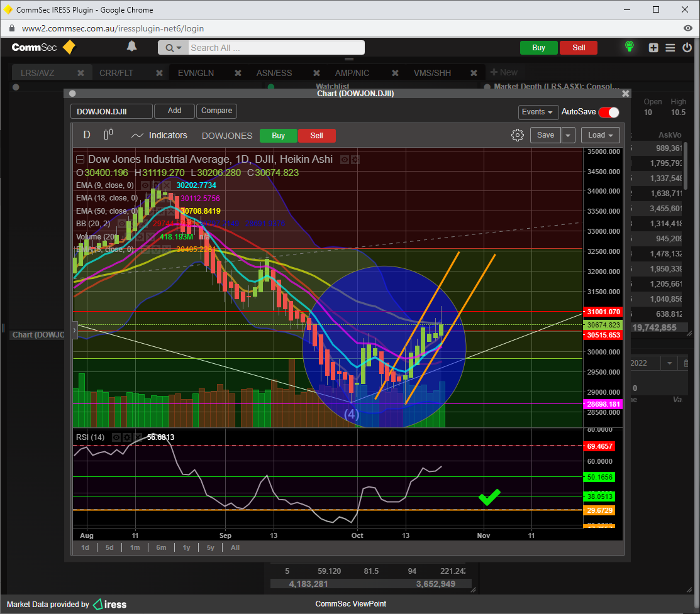Remove the RSI (14) indicator
This screenshot has height=614, width=700.
[x=137, y=437]
